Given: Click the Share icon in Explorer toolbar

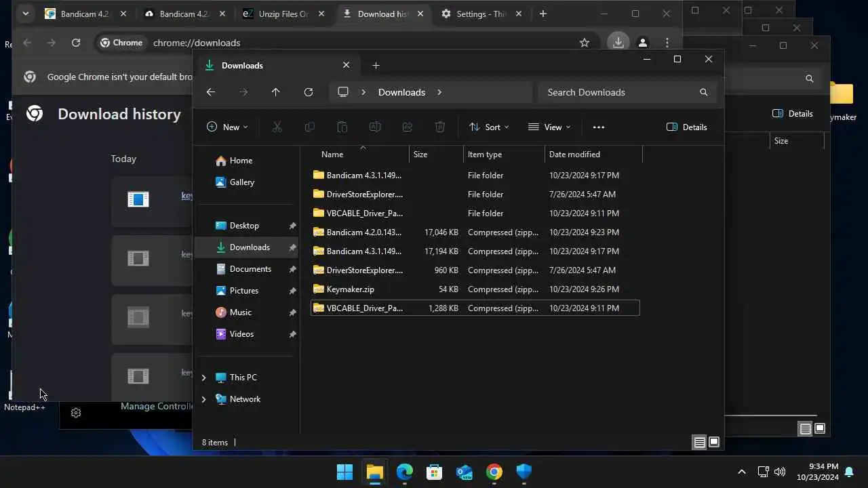Looking at the screenshot, I should tap(407, 127).
